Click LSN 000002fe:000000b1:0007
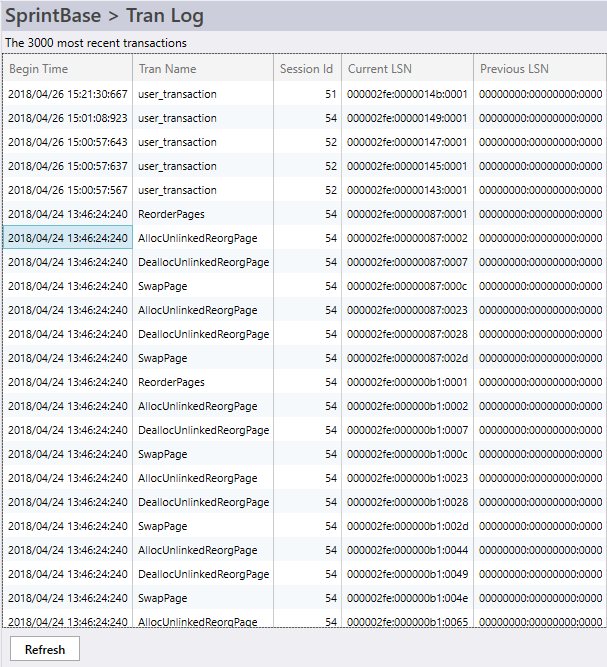607x667 pixels. (x=407, y=430)
